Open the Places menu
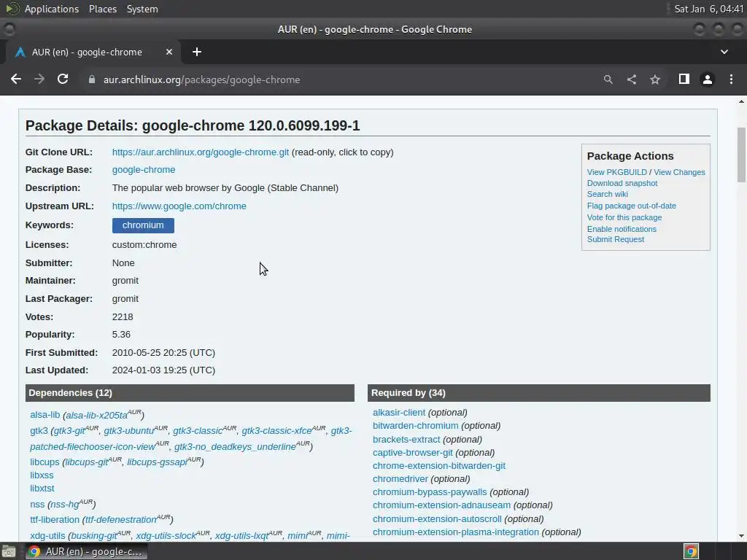 click(x=102, y=9)
